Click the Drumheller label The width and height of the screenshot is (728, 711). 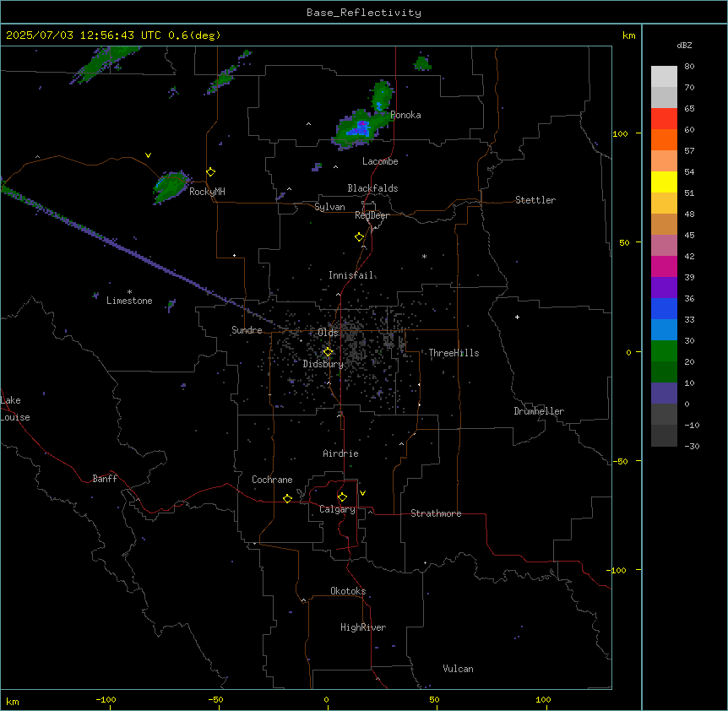(x=539, y=411)
